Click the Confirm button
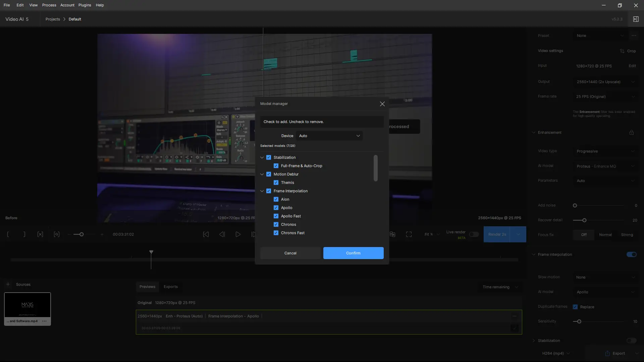This screenshot has height=362, width=644. 353,253
